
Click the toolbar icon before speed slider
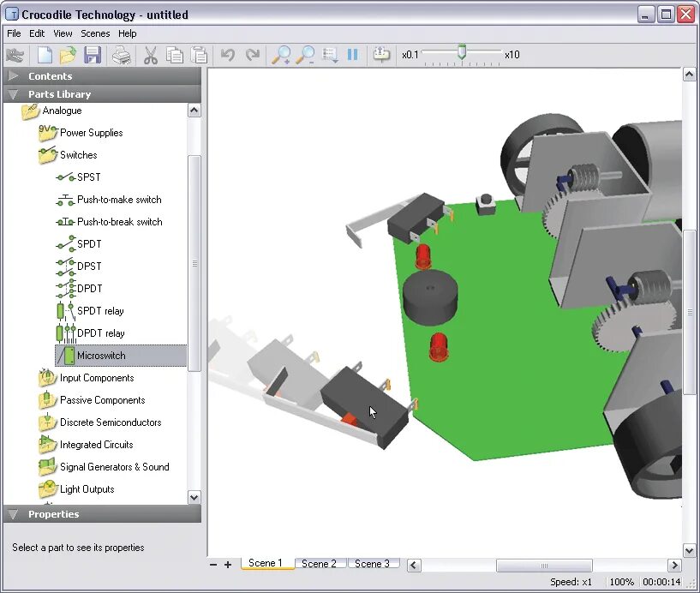[x=380, y=55]
